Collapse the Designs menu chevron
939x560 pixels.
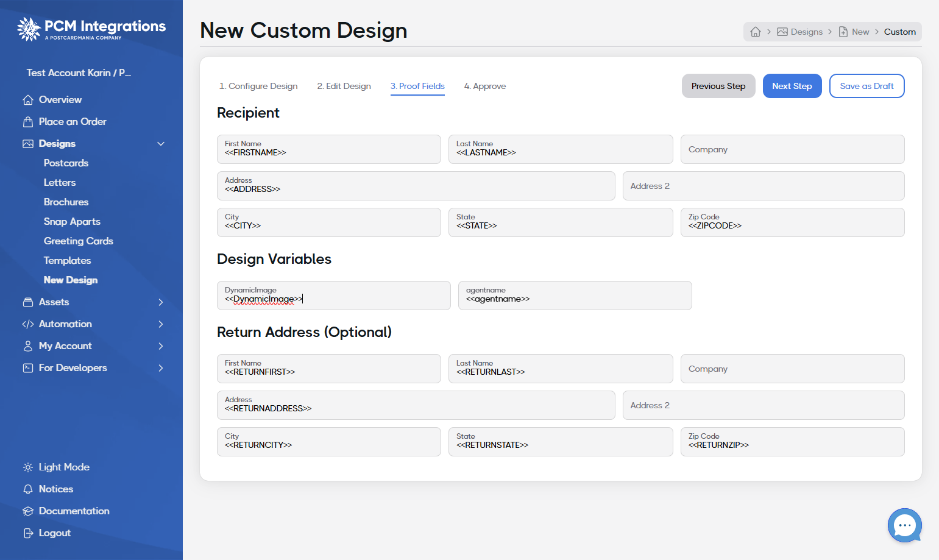pyautogui.click(x=161, y=144)
